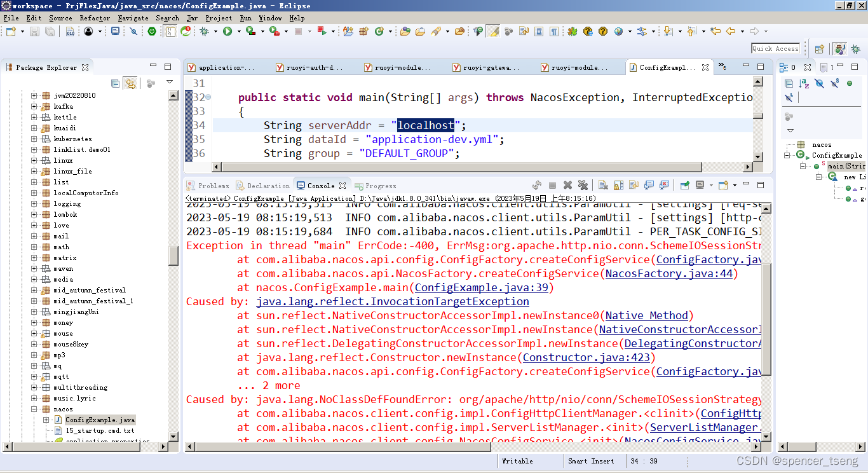Open the Refactor menu
The image size is (868, 473).
click(x=95, y=18)
